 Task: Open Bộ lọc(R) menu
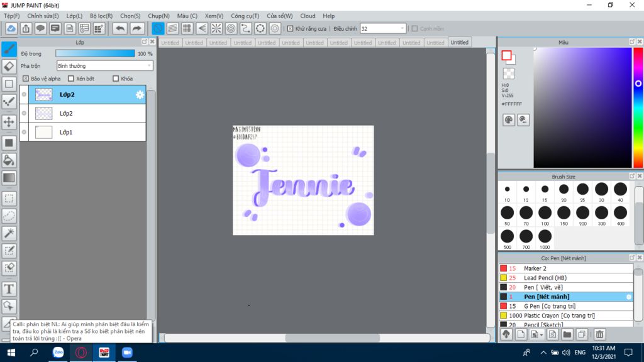pyautogui.click(x=101, y=16)
